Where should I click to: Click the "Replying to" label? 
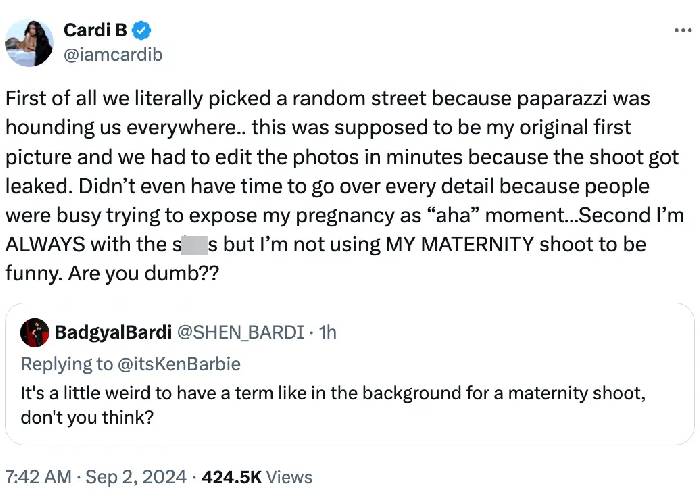(x=65, y=363)
